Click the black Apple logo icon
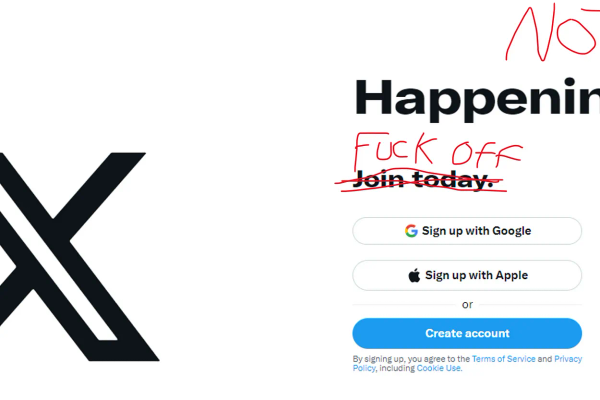This screenshot has width=600, height=400. (x=414, y=275)
